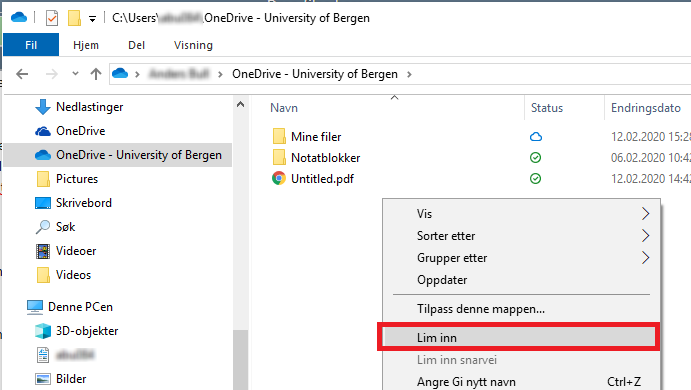Go up one level with up arrow
The image size is (691, 390).
[x=96, y=74]
